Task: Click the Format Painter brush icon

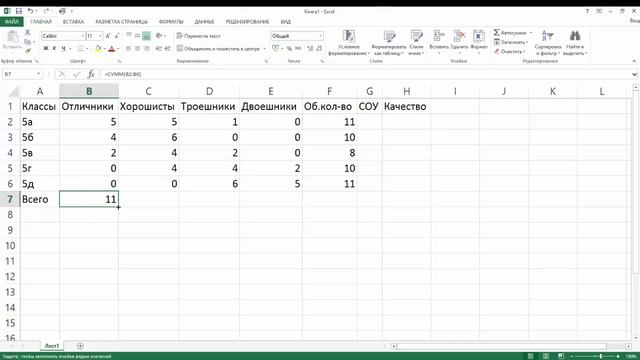Action: click(x=28, y=51)
